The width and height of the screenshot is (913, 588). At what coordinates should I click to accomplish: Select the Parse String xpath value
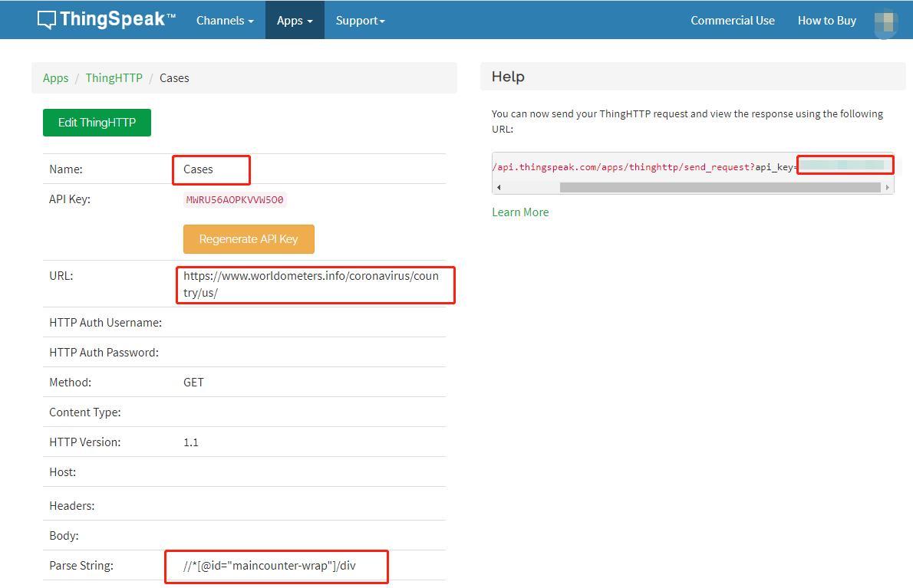[x=269, y=565]
